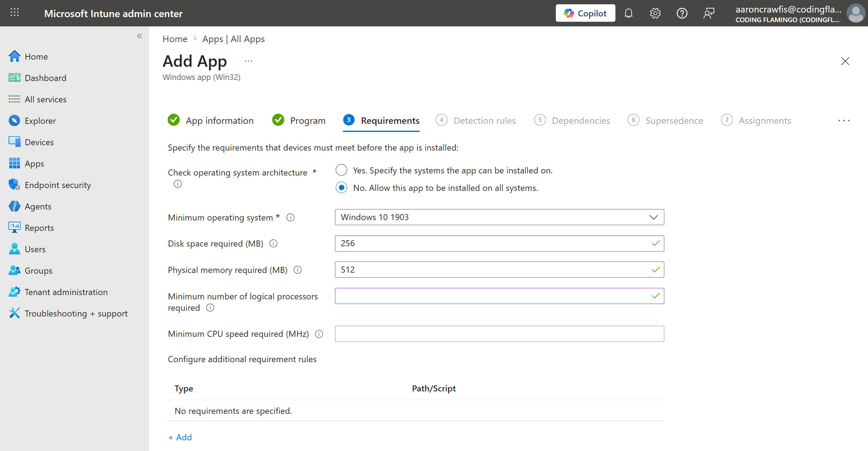Open the help menu icon

[682, 13]
